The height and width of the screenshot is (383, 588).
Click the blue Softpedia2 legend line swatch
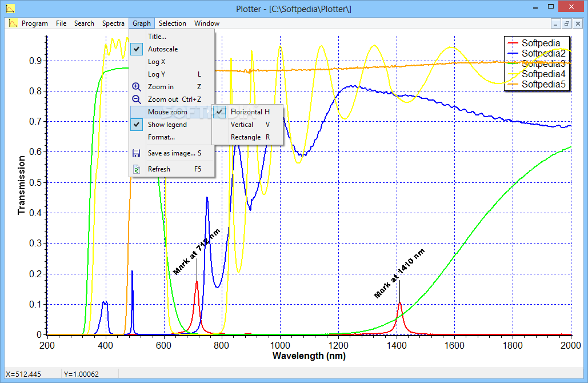(513, 54)
